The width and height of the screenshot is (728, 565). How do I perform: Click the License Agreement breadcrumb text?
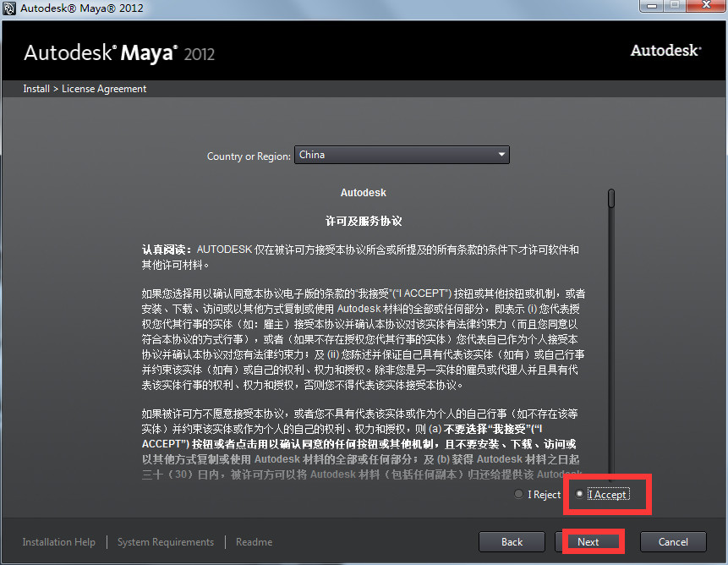point(104,89)
